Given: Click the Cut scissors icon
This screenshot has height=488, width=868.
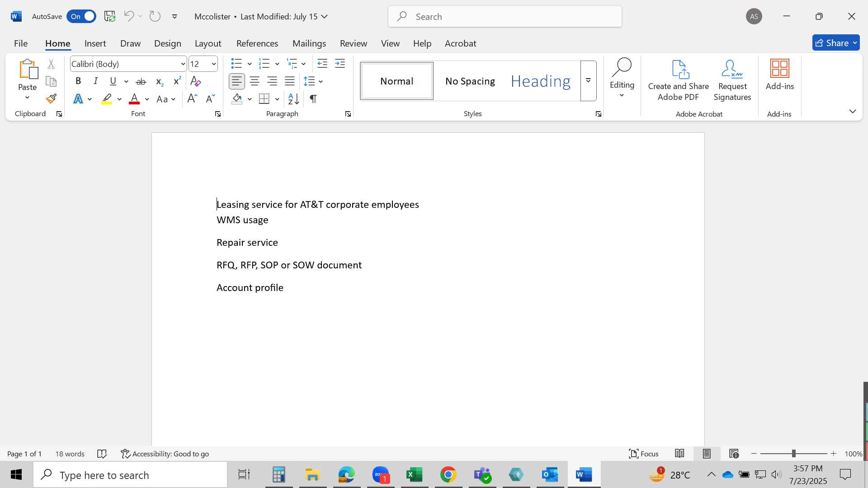Looking at the screenshot, I should click(x=51, y=64).
